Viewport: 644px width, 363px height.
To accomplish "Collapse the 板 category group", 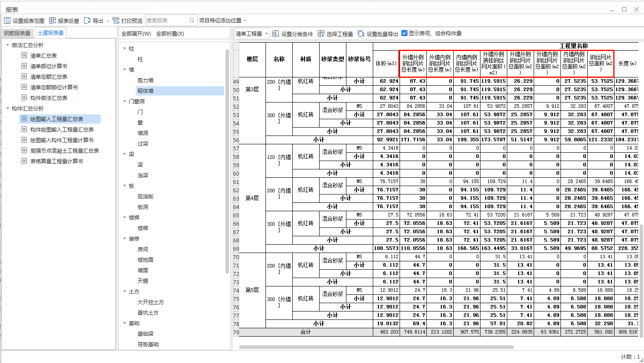I will tap(125, 186).
